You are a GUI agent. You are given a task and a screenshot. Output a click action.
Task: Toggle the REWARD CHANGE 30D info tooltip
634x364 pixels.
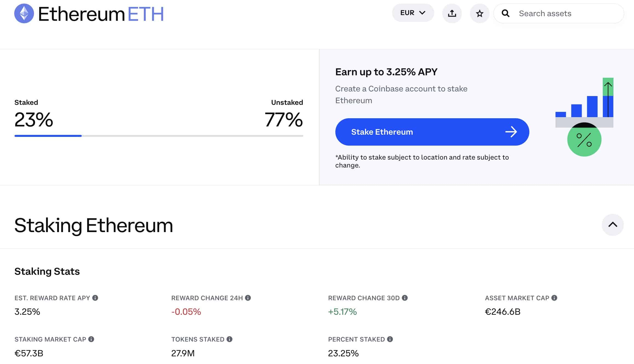click(404, 298)
